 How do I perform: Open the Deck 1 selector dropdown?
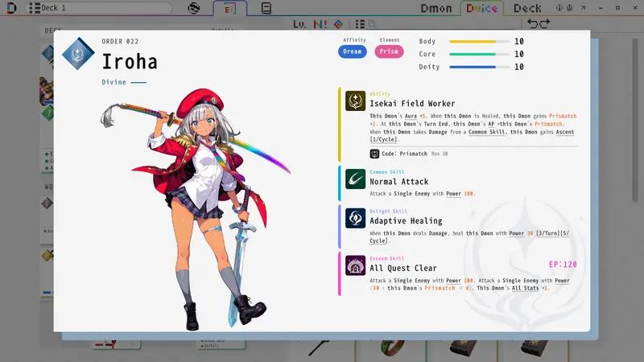(98, 8)
